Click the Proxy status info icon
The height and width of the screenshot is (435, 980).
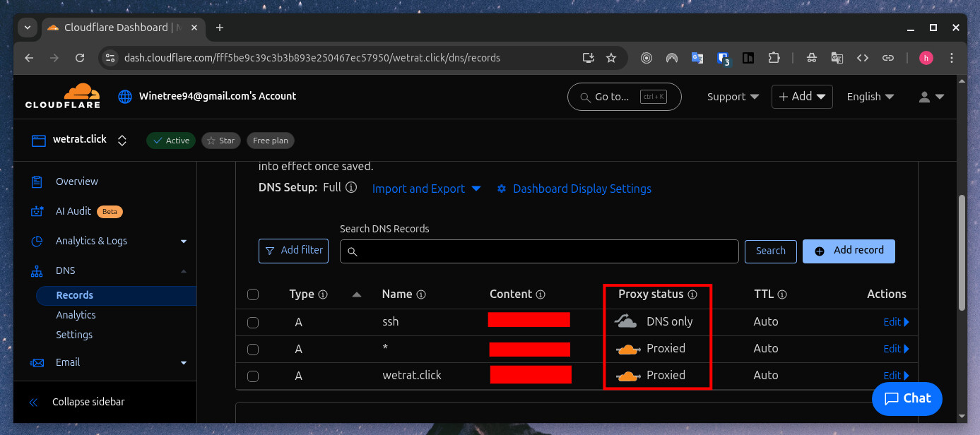coord(692,294)
